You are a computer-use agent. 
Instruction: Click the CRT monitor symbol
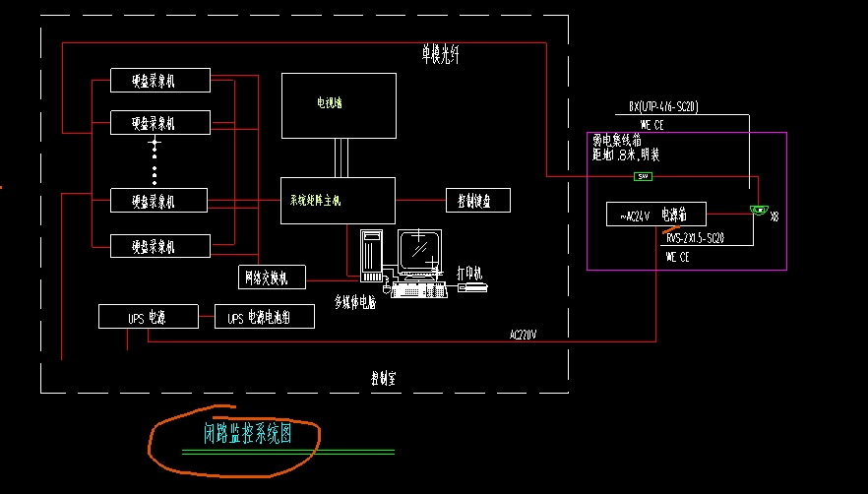point(420,253)
